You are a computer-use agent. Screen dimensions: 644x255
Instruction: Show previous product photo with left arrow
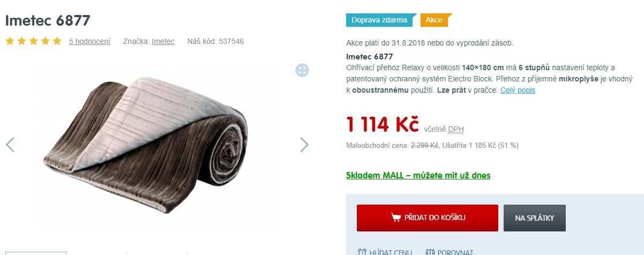[10, 144]
